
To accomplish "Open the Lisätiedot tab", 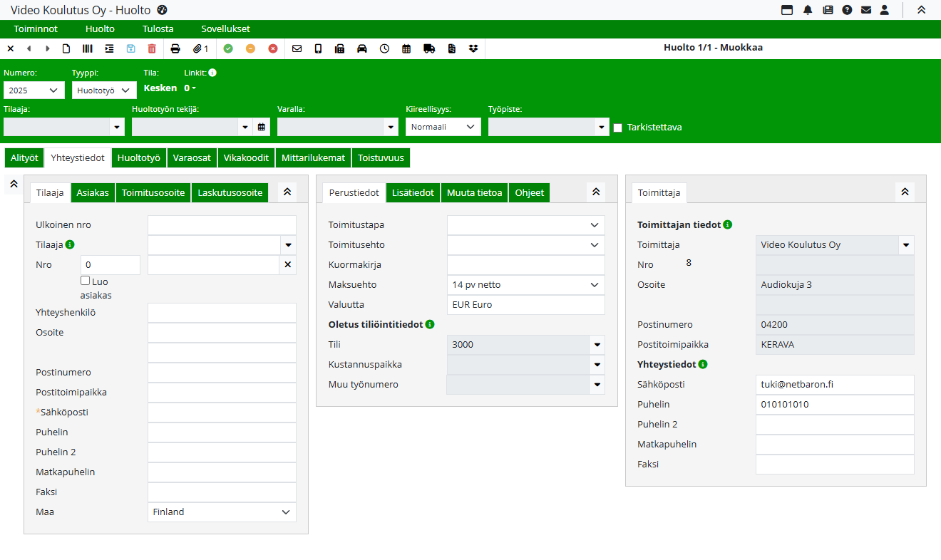I will coord(413,193).
